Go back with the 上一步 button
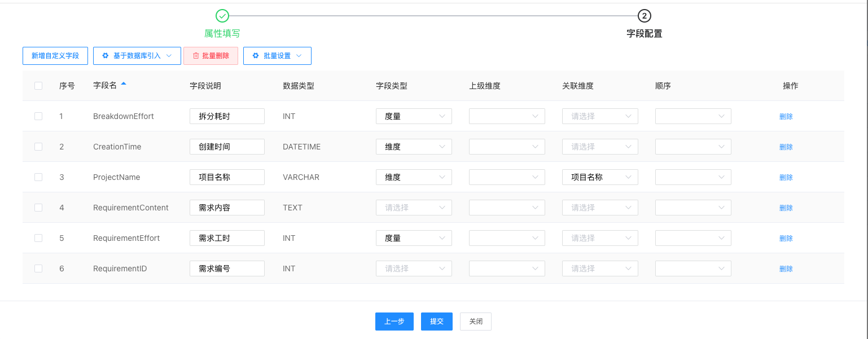Viewport: 868px width, 339px height. pyautogui.click(x=394, y=322)
